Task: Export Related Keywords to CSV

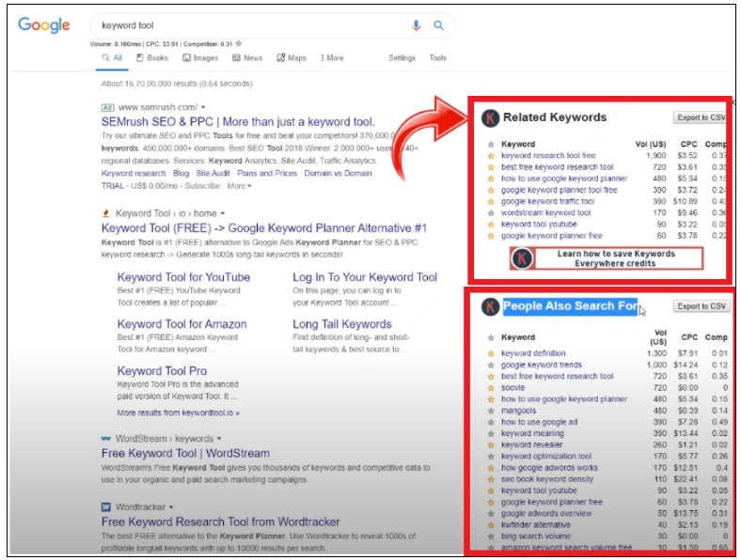Action: tap(700, 117)
